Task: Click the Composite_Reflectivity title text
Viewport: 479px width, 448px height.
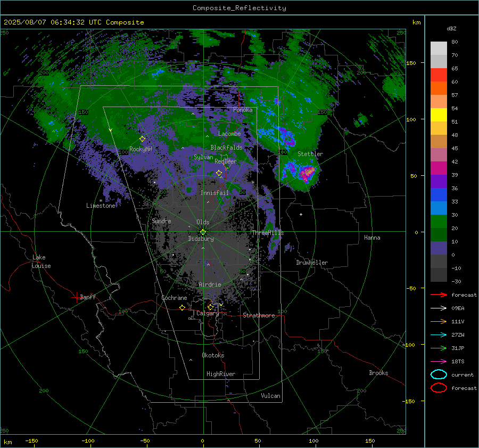Action: (x=240, y=8)
